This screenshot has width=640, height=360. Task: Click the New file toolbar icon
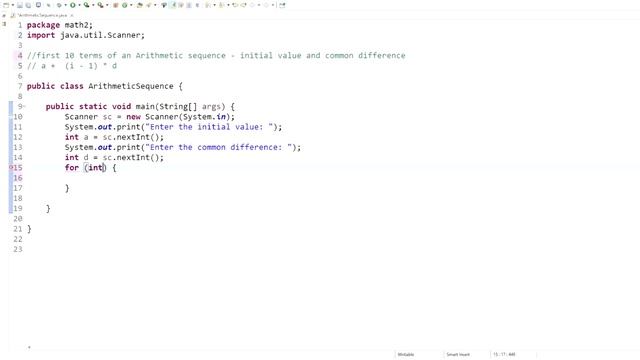6,5
